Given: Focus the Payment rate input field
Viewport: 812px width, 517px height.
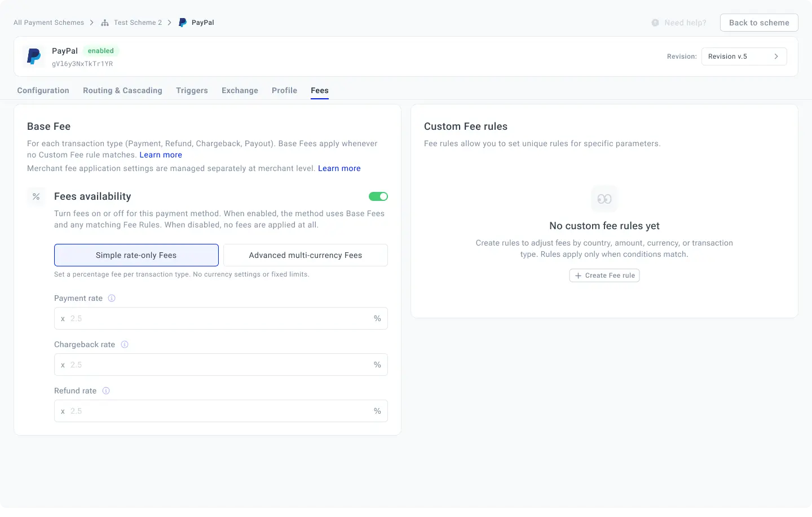Looking at the screenshot, I should [x=221, y=318].
